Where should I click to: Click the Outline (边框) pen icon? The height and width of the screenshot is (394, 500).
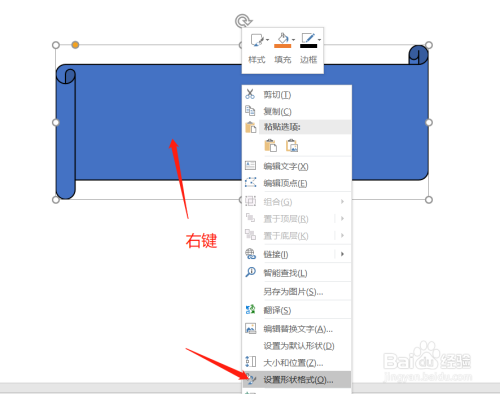coord(308,38)
